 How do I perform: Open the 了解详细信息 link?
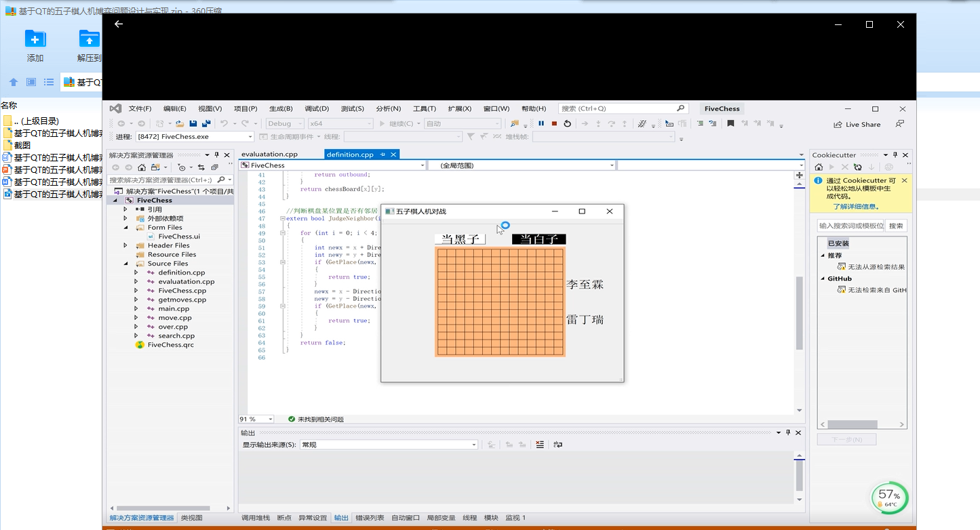(x=856, y=206)
